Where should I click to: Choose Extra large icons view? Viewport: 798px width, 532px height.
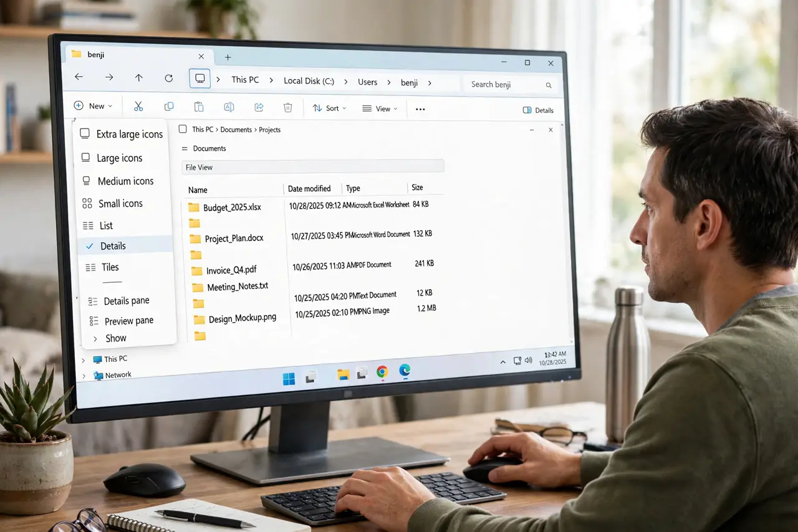(x=122, y=134)
